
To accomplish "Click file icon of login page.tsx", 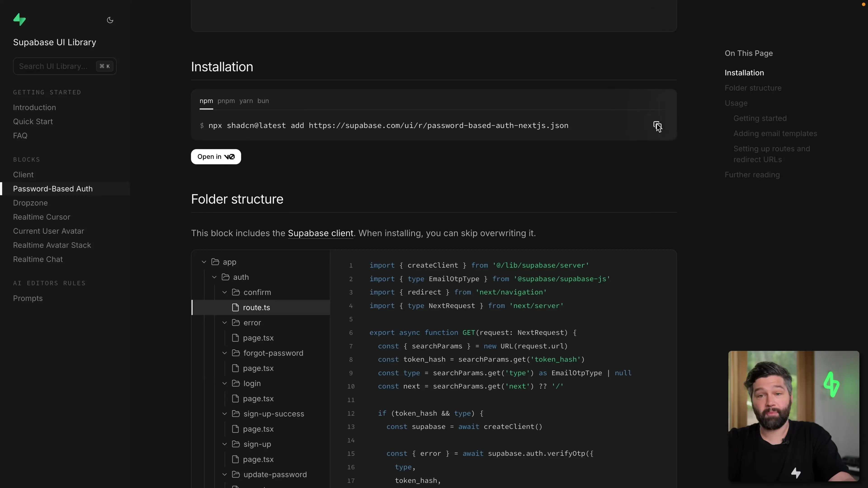I will [236, 398].
